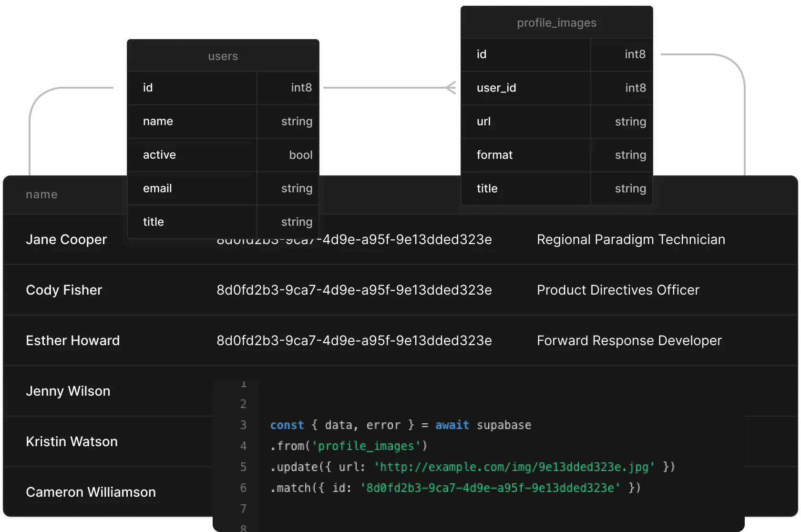801x532 pixels.
Task: Click the example.com image URL string
Action: pos(514,467)
